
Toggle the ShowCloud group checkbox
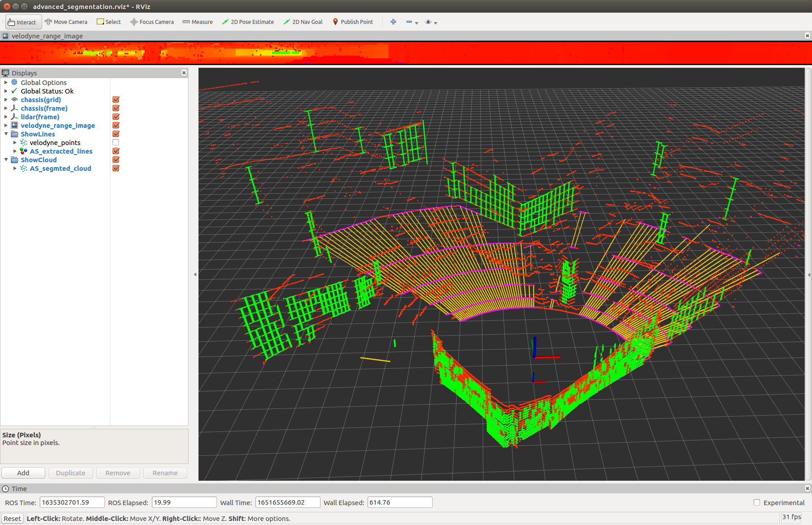pyautogui.click(x=116, y=159)
